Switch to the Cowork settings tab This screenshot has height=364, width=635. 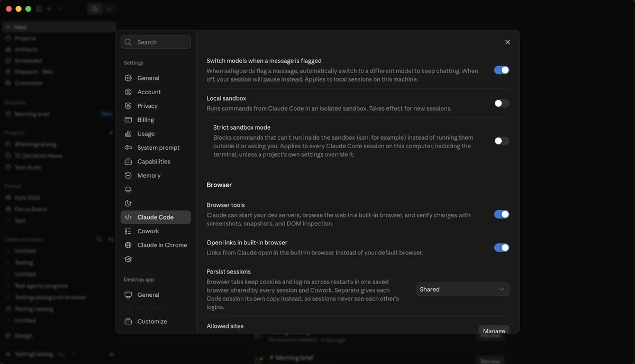tap(156, 231)
